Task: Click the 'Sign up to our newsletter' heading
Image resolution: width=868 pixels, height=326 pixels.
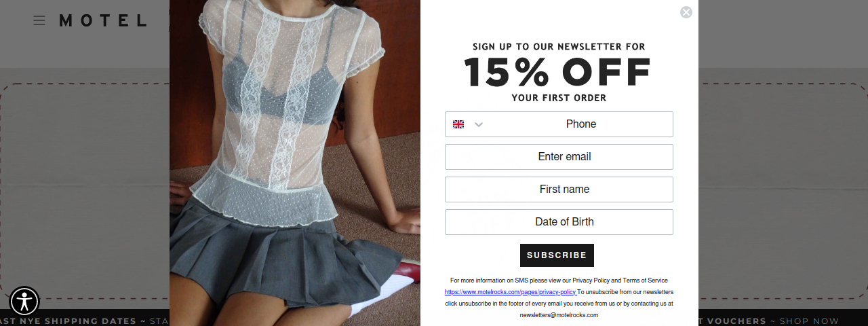Action: [559, 47]
